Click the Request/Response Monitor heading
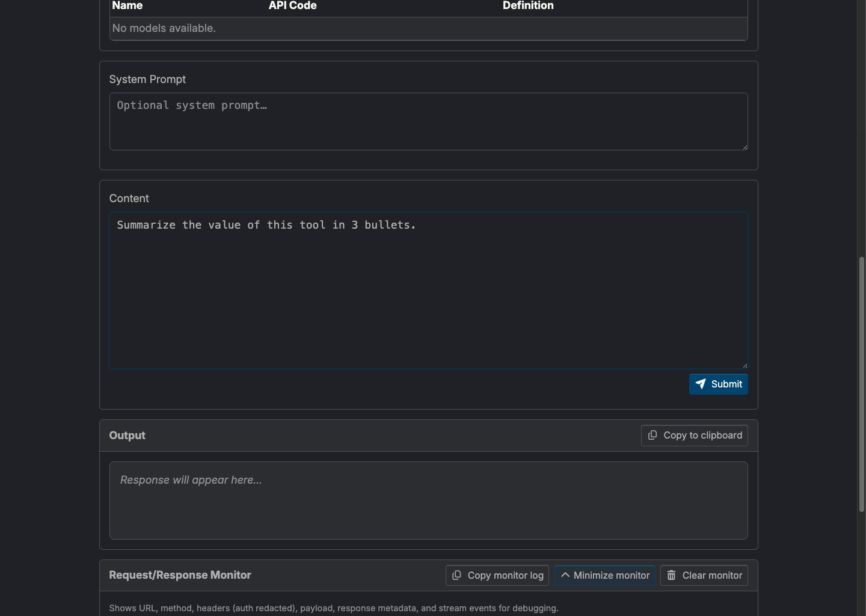Image resolution: width=866 pixels, height=616 pixels. pyautogui.click(x=180, y=575)
